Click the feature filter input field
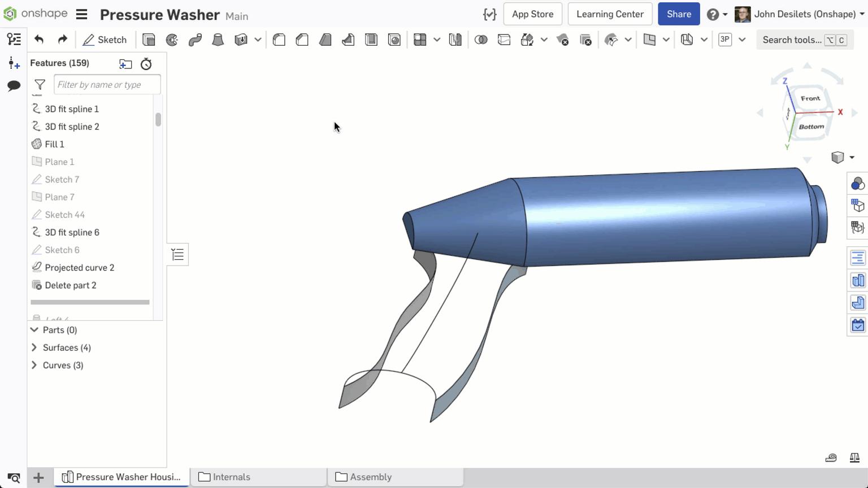 tap(107, 84)
